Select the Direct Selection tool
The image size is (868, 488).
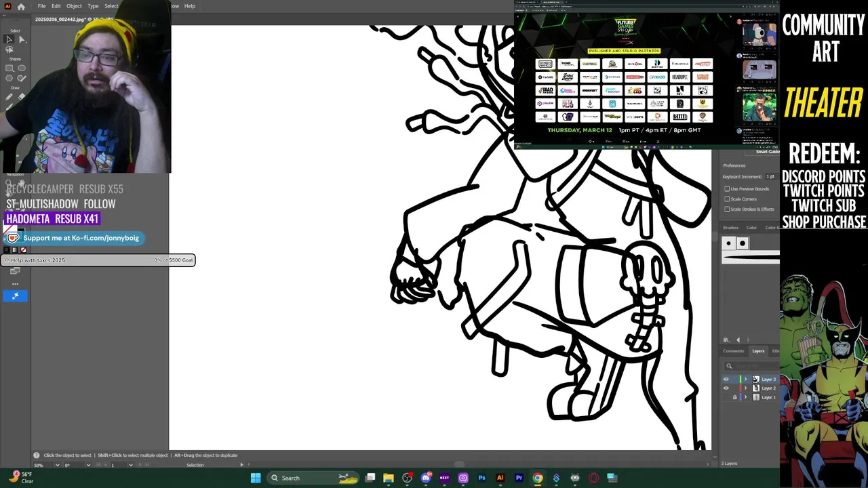22,39
